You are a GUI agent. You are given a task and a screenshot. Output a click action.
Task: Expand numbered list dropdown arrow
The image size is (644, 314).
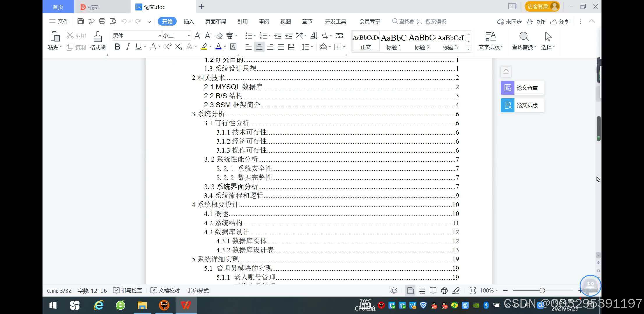click(x=269, y=36)
